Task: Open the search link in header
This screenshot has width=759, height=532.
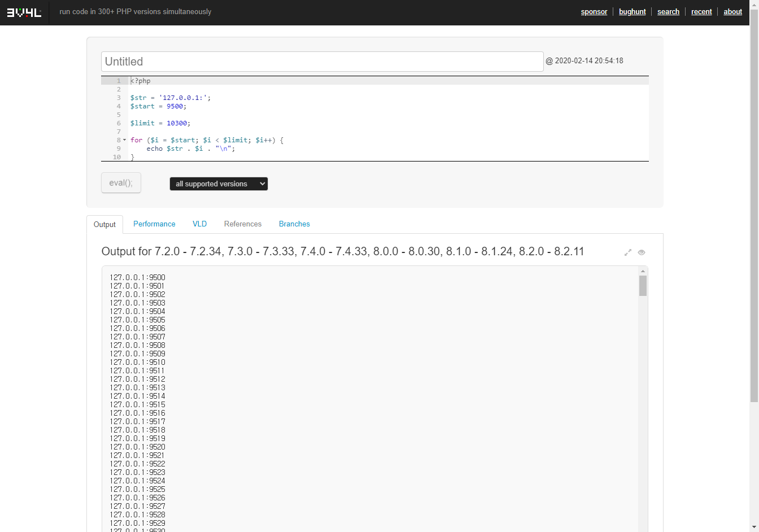Action: (x=668, y=12)
